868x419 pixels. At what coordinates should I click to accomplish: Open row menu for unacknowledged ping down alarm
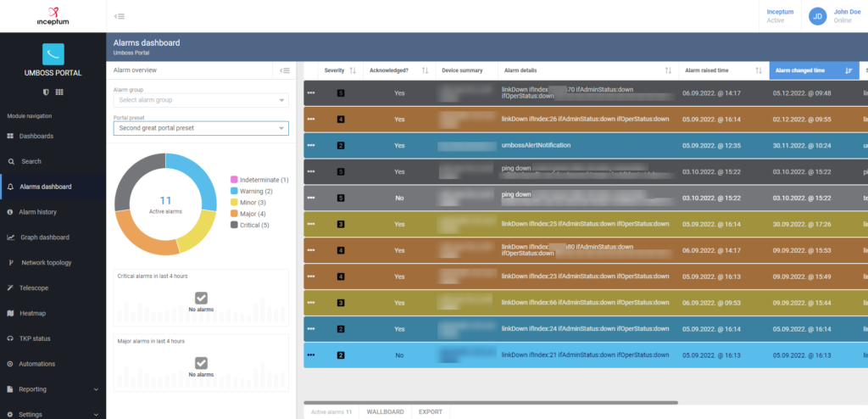click(x=311, y=198)
